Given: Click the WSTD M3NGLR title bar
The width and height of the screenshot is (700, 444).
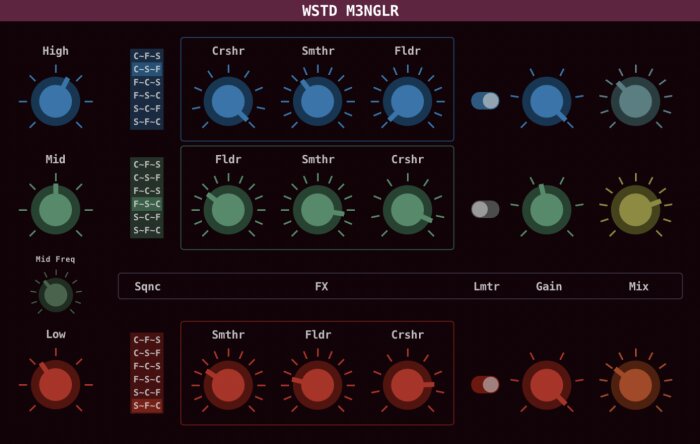Looking at the screenshot, I should [x=350, y=10].
